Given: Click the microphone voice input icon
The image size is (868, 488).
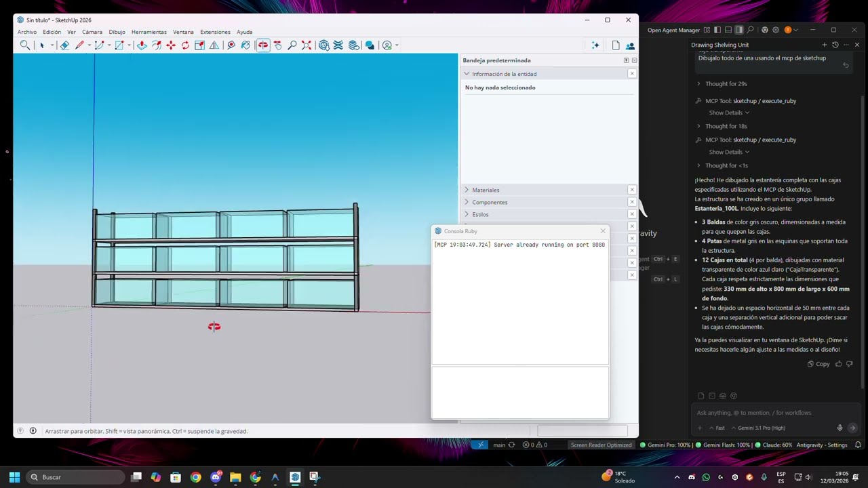Looking at the screenshot, I should point(840,428).
